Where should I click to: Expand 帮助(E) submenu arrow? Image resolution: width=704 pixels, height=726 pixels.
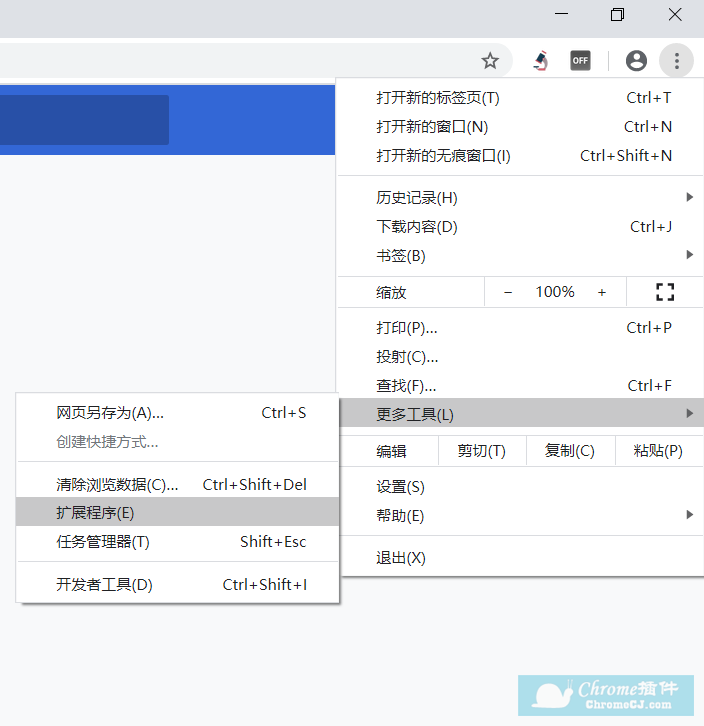[x=689, y=515]
